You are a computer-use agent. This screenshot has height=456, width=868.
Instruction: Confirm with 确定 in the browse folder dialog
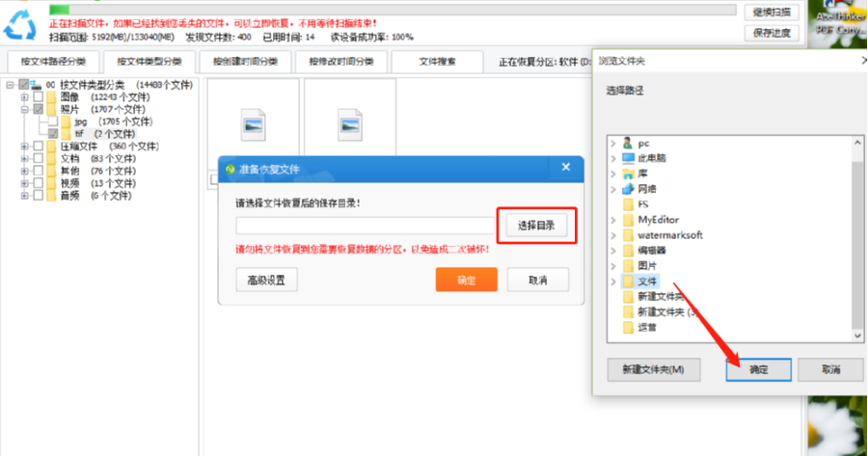(758, 369)
